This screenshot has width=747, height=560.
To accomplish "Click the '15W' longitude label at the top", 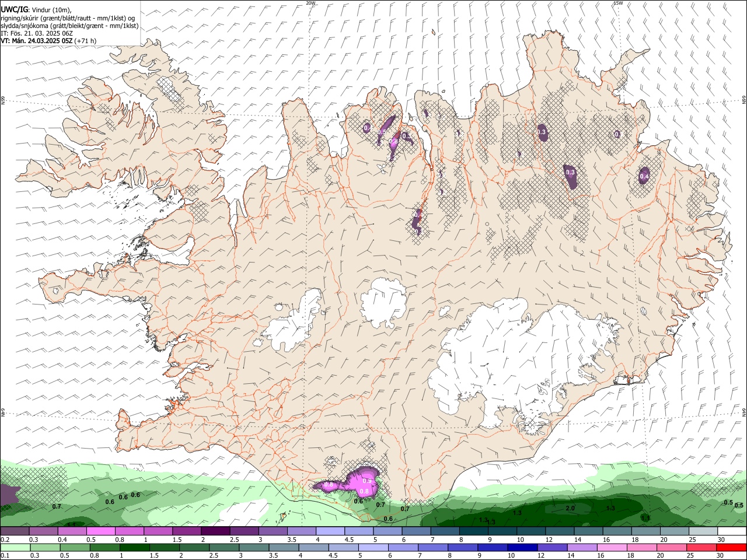I will [618, 3].
